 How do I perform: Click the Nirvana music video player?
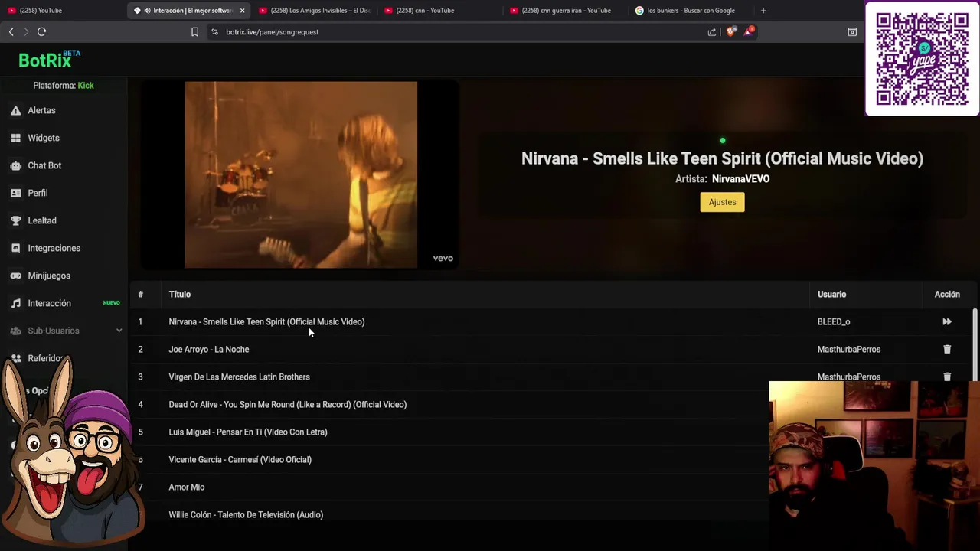pos(301,175)
